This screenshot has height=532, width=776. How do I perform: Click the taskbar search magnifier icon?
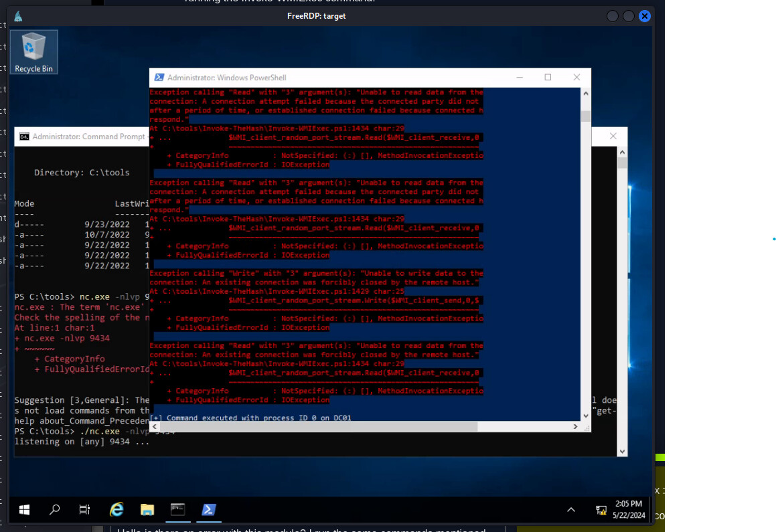[55, 510]
